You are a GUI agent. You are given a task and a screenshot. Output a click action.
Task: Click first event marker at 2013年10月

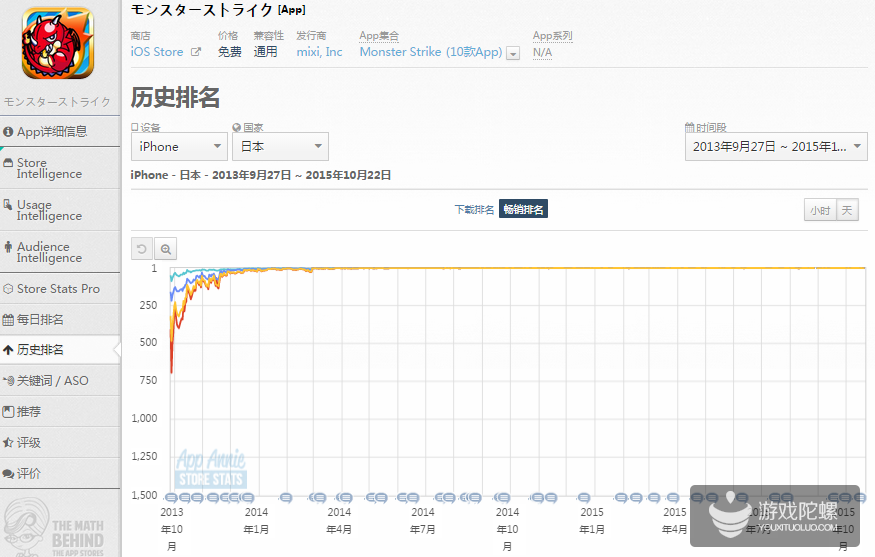pyautogui.click(x=171, y=497)
